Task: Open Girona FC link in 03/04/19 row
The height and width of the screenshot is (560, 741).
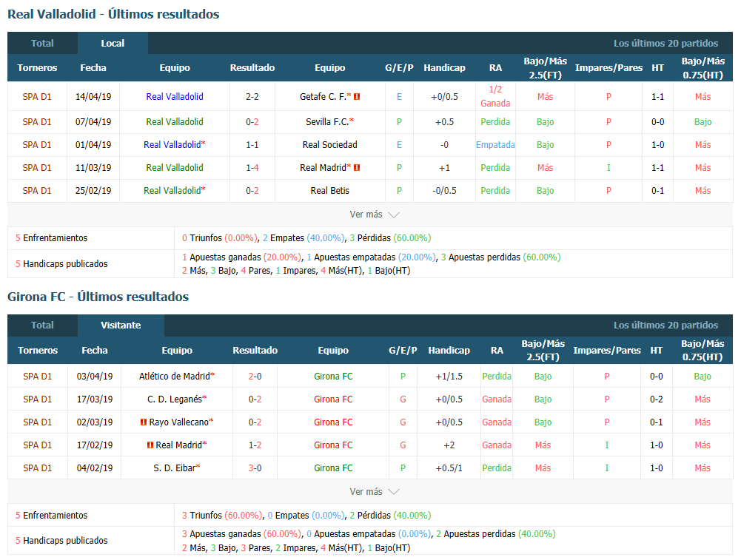Action: (333, 377)
